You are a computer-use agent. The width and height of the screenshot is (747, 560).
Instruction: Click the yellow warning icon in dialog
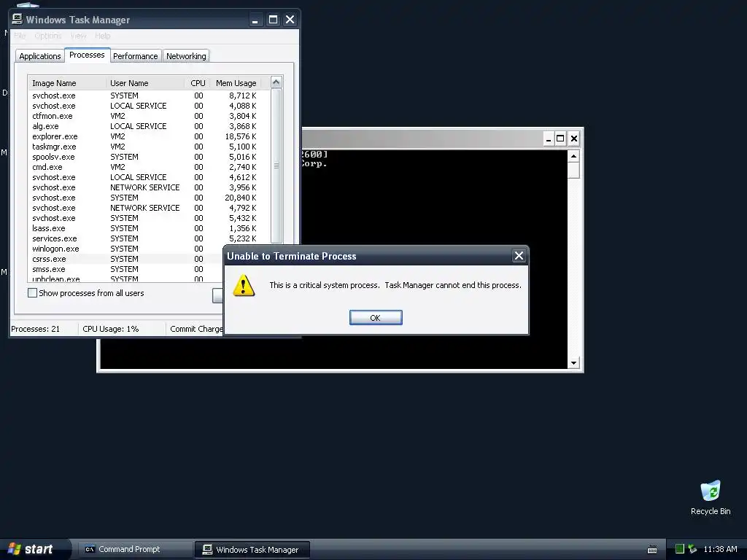coord(244,285)
